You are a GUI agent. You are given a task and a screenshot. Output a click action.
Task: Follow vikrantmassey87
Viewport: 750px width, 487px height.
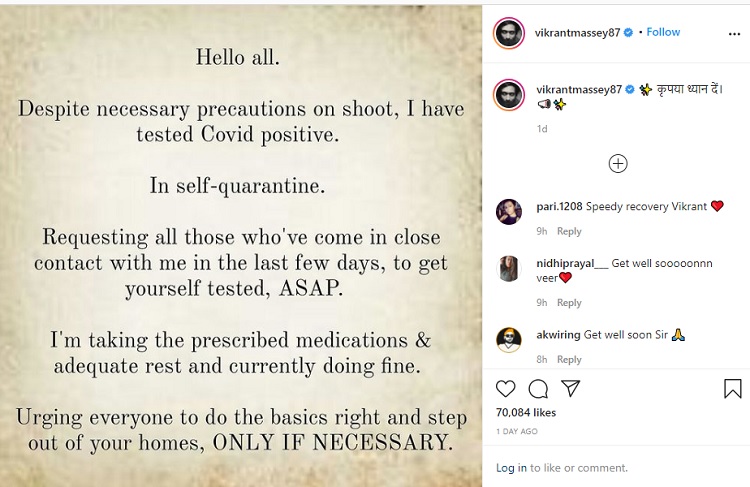pos(663,32)
